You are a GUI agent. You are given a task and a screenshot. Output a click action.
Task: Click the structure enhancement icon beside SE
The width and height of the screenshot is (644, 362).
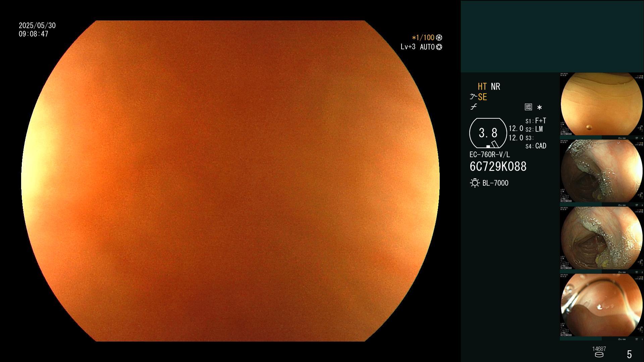click(473, 97)
